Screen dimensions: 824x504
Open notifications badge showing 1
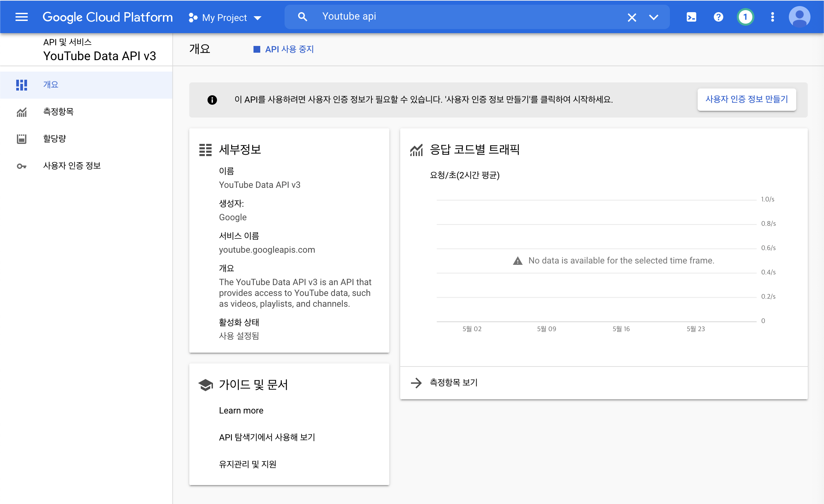[745, 17]
